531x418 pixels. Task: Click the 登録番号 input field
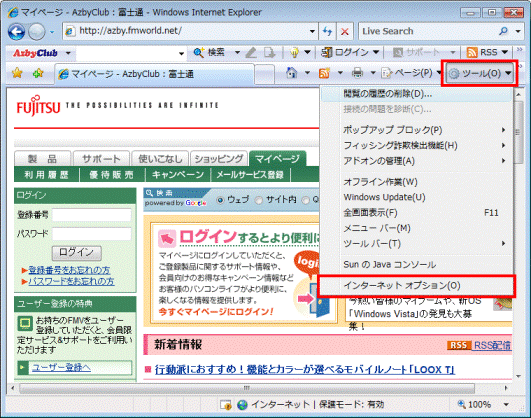92,215
